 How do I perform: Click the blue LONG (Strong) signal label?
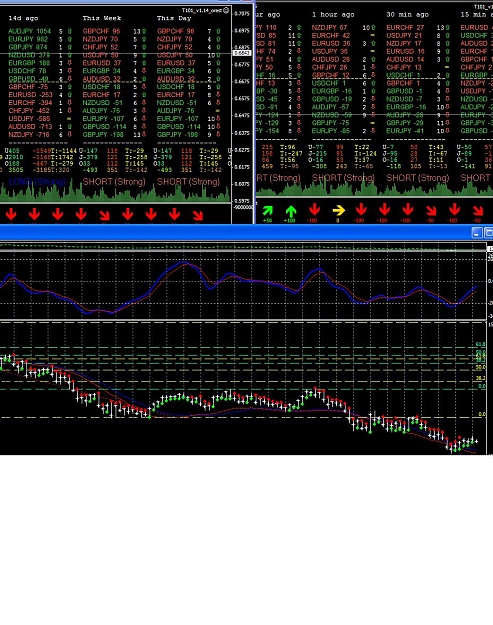(x=37, y=182)
